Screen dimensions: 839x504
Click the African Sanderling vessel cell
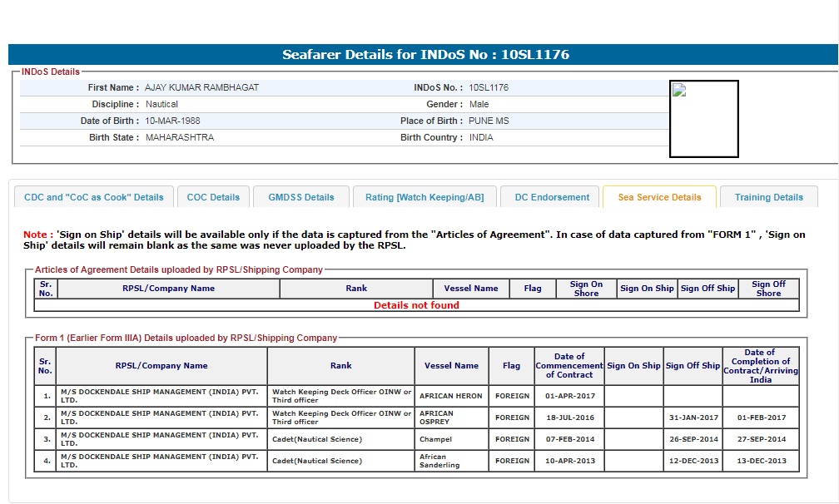(x=450, y=461)
